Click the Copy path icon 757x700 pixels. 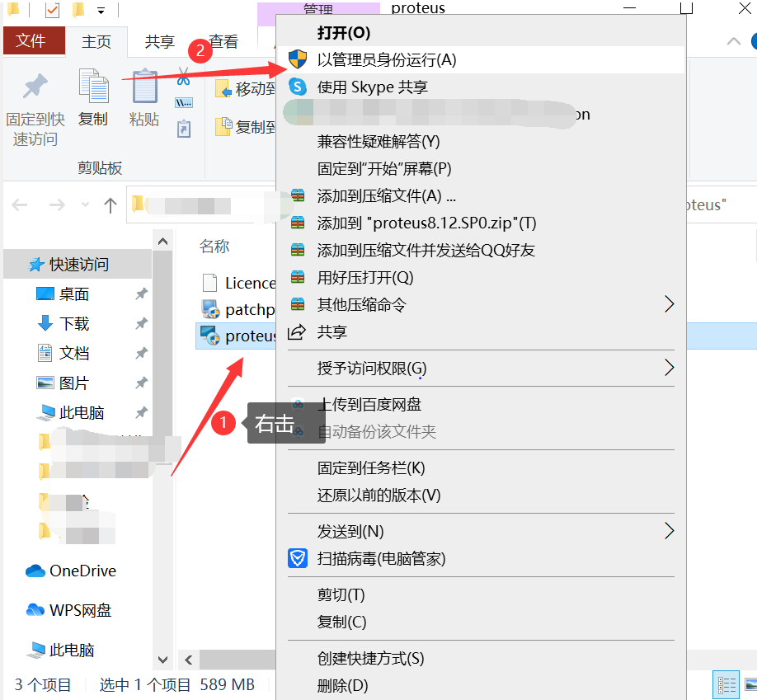point(183,102)
